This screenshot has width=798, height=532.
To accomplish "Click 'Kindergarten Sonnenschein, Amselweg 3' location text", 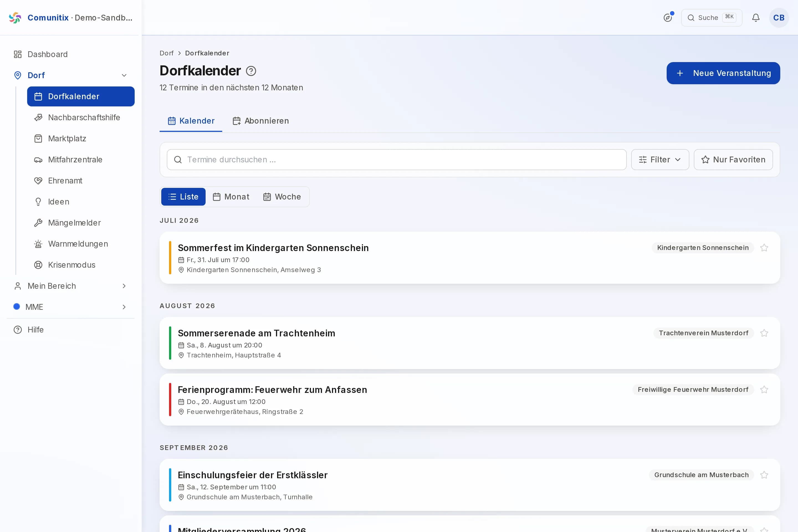I will tap(254, 270).
